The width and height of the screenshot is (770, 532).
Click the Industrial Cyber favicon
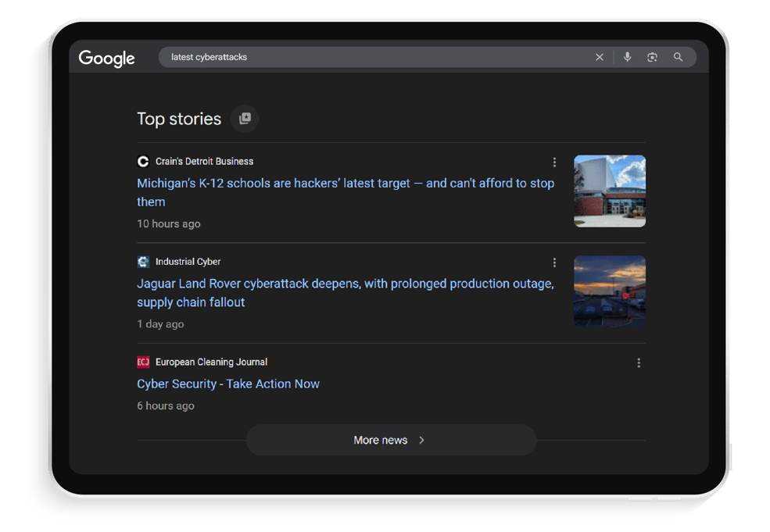[143, 262]
